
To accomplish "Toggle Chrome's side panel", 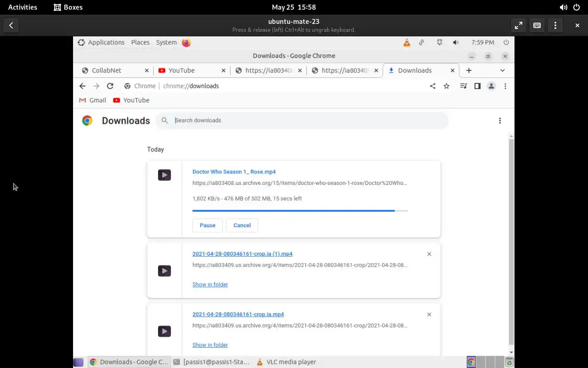I will (x=477, y=86).
